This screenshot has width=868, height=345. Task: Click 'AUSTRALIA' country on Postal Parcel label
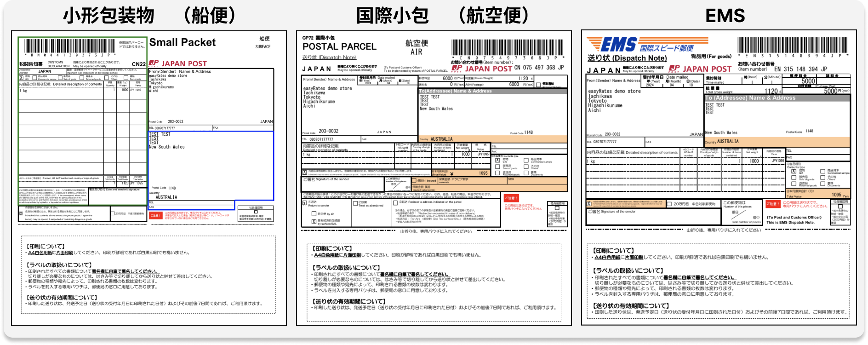coord(441,139)
